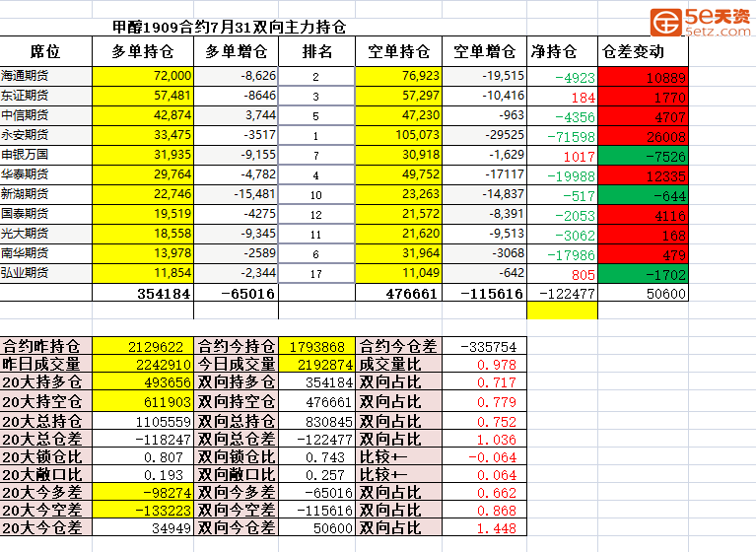The width and height of the screenshot is (756, 552).
Task: Click the 合约今仓差 value -335754
Action: [x=485, y=346]
